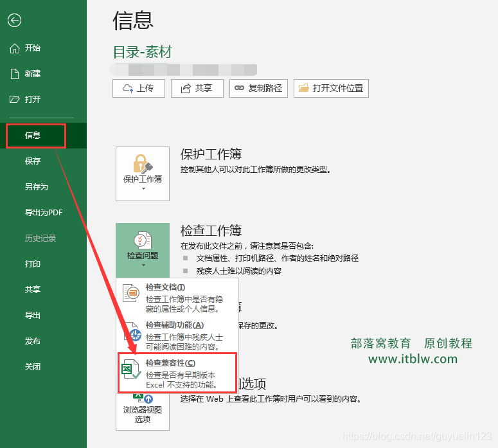Click the home icon beside 开始
498x448 pixels.
(15, 48)
